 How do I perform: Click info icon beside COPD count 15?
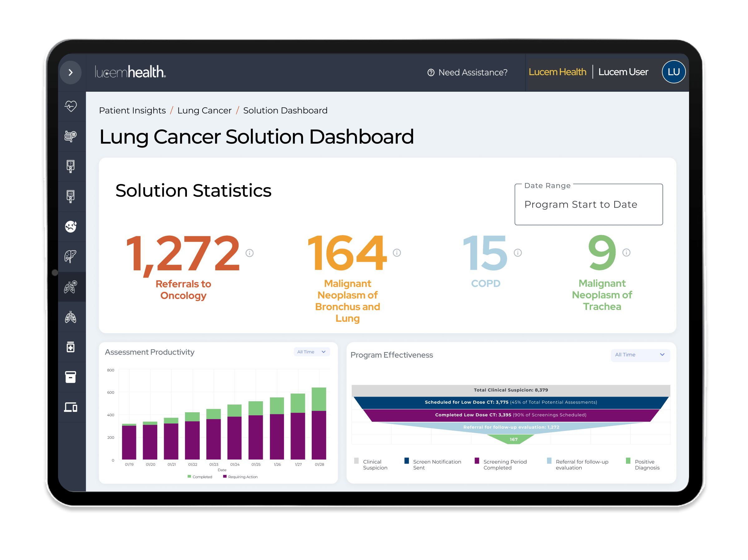(518, 253)
